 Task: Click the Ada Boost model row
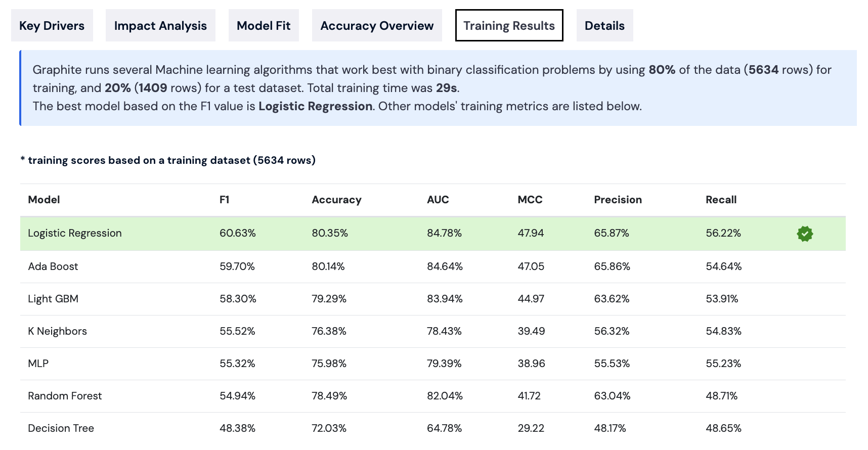[53, 266]
